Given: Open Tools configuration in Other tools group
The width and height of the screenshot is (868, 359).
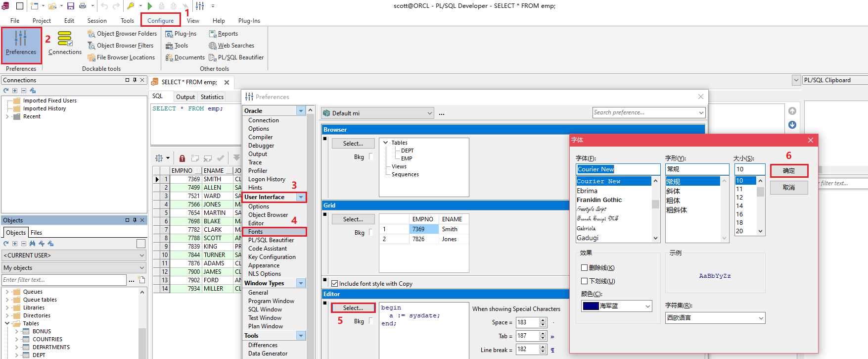Looking at the screenshot, I should [x=177, y=46].
